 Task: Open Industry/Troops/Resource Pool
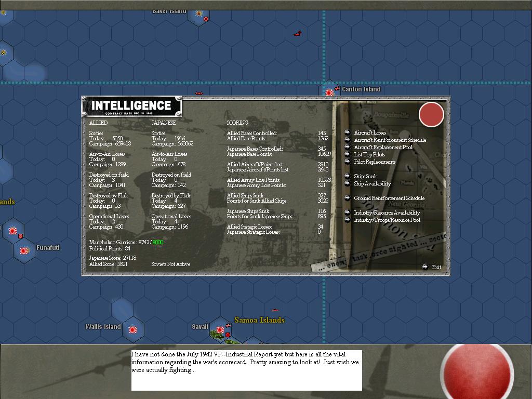[x=387, y=220]
